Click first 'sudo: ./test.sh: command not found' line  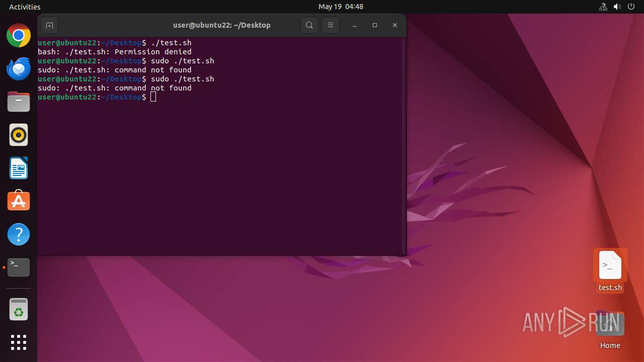click(x=115, y=70)
